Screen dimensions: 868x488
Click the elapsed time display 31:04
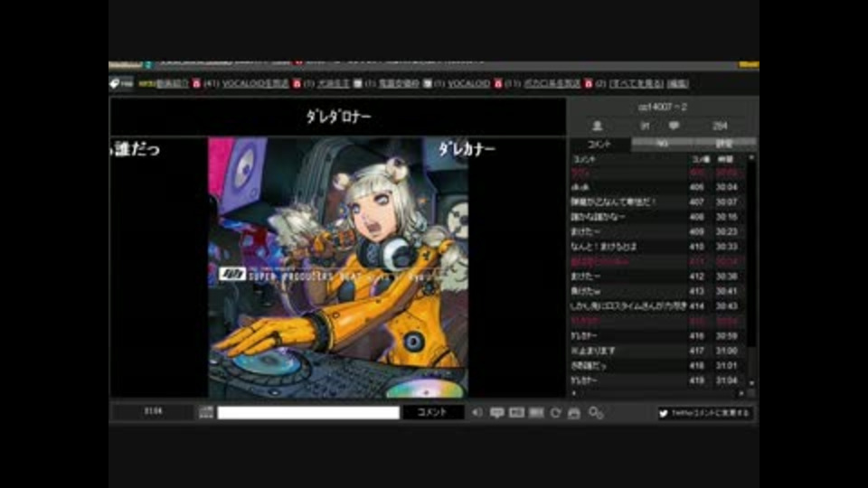pos(154,412)
